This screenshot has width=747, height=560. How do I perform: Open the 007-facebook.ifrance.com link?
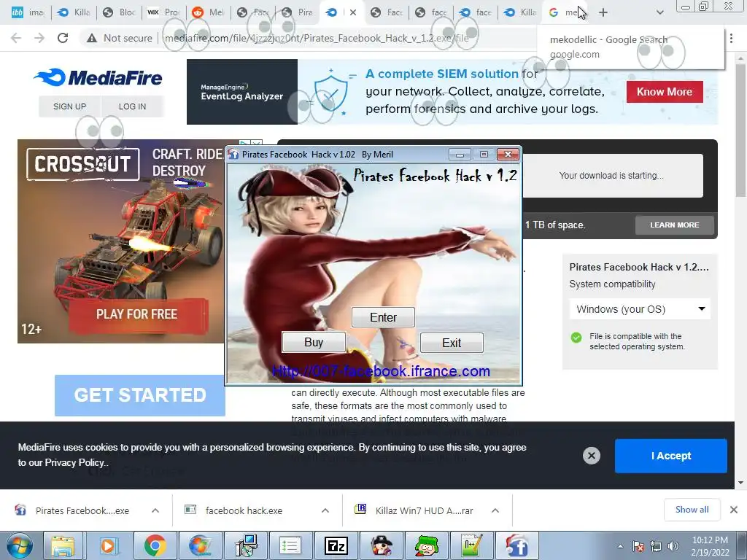pyautogui.click(x=381, y=371)
